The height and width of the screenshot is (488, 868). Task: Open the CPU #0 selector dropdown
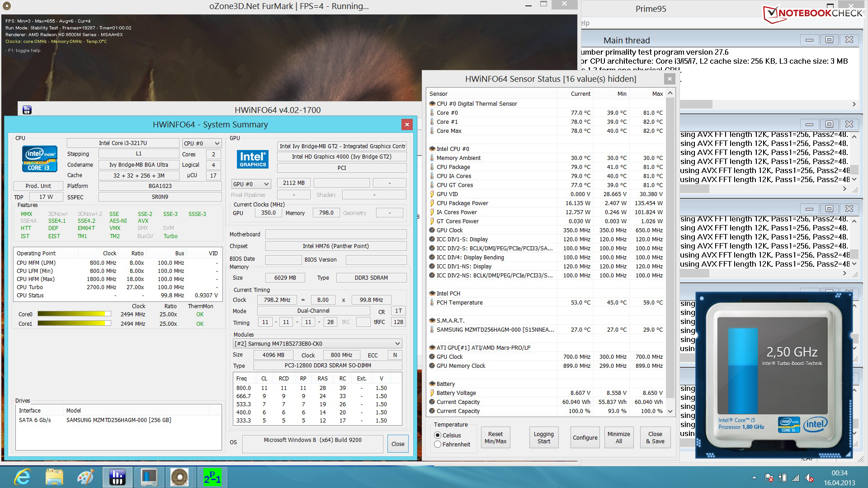[x=202, y=143]
